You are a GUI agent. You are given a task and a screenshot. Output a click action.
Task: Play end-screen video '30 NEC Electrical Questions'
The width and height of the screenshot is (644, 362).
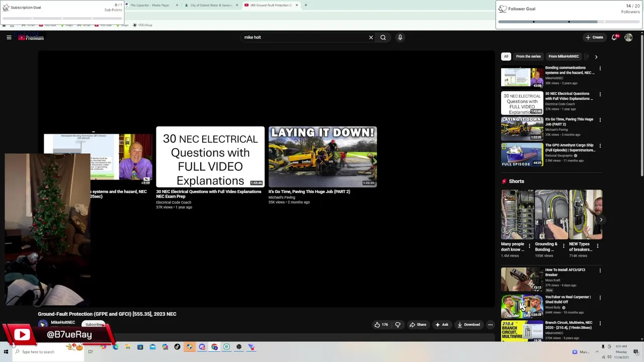[210, 156]
